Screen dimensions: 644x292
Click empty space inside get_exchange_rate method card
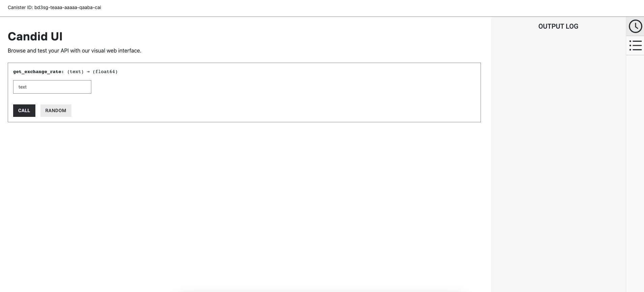(270, 98)
